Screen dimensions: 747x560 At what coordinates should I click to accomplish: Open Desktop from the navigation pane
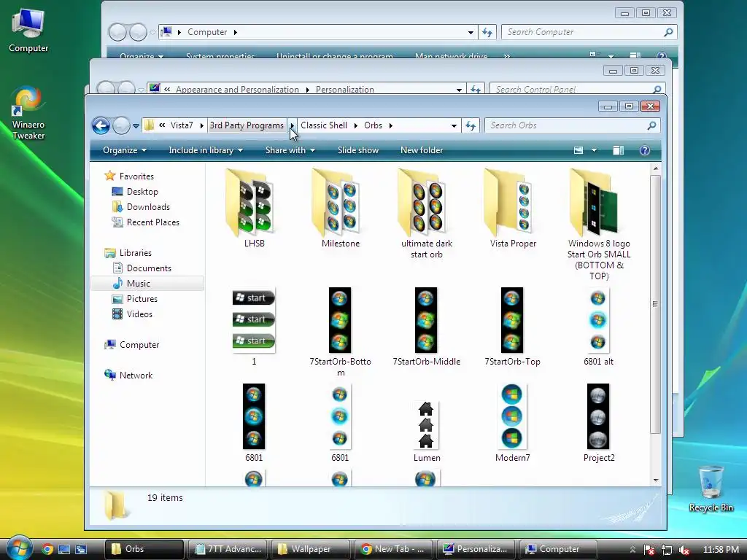click(142, 192)
